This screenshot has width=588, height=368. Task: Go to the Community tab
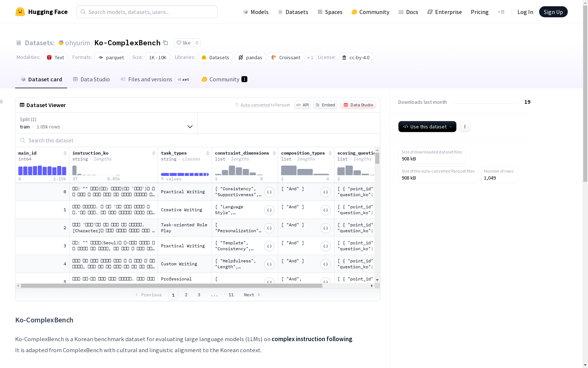coord(224,79)
